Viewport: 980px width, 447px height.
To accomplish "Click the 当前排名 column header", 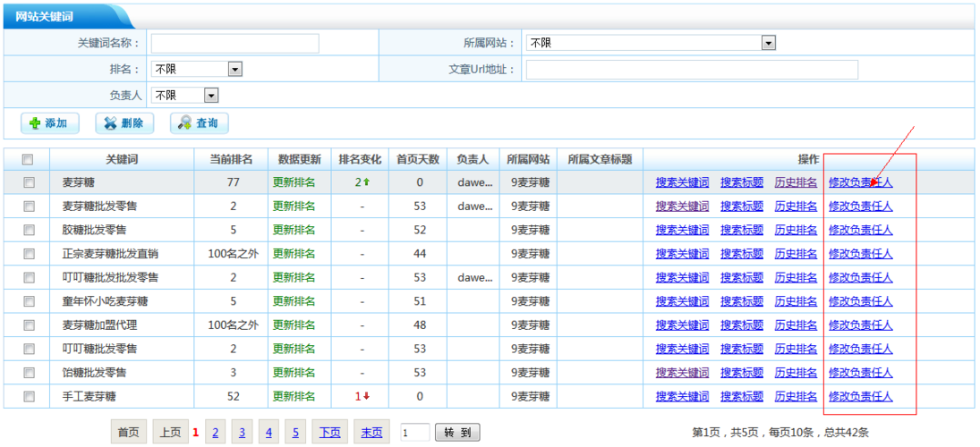I will tap(231, 160).
